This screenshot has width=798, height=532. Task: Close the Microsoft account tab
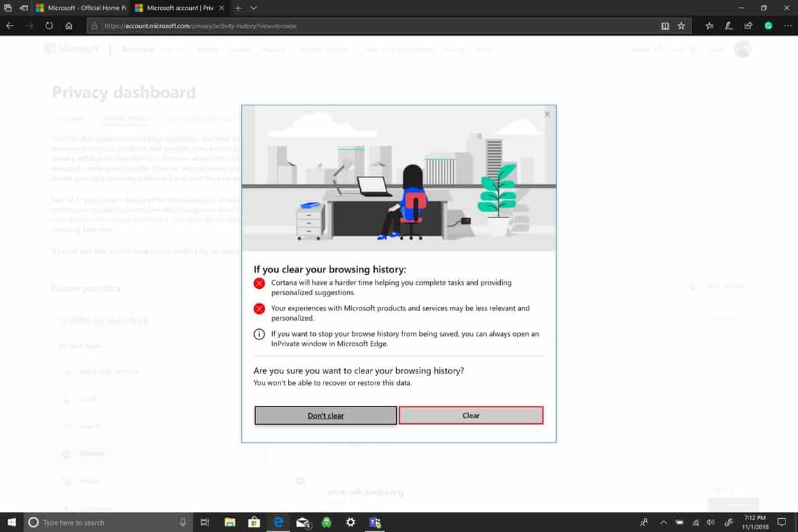[x=222, y=8]
